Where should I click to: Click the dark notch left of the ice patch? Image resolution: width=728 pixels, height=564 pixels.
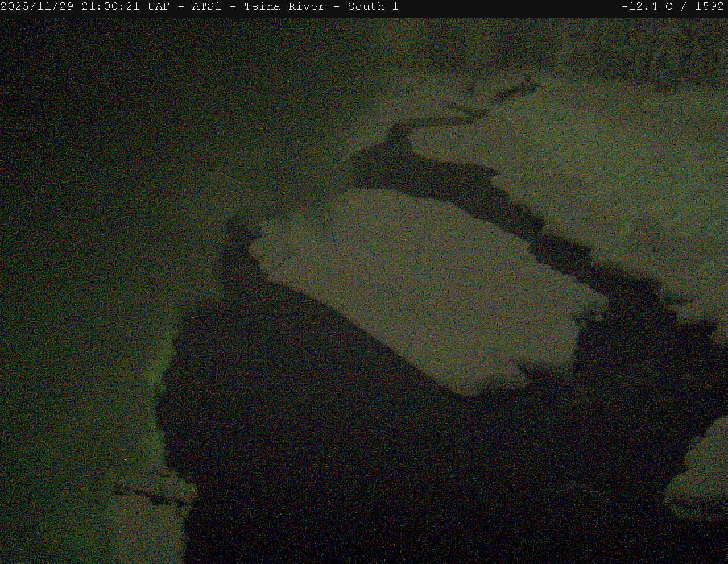[236, 250]
